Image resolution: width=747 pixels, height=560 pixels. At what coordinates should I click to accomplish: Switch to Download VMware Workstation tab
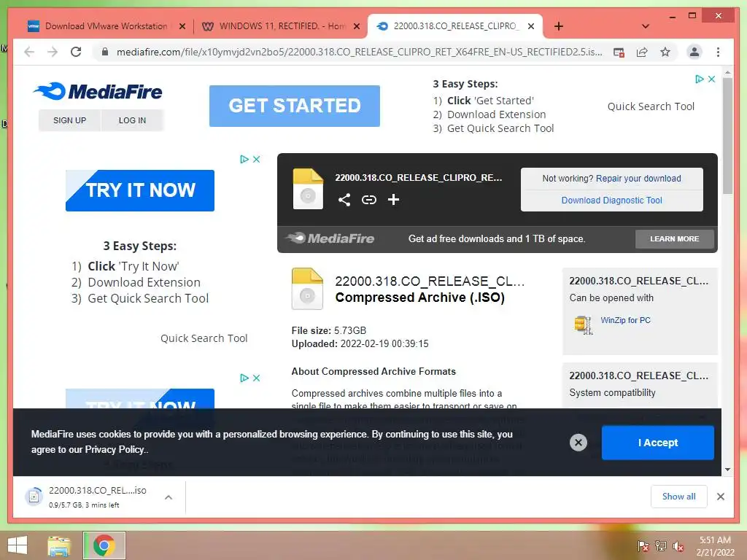106,26
